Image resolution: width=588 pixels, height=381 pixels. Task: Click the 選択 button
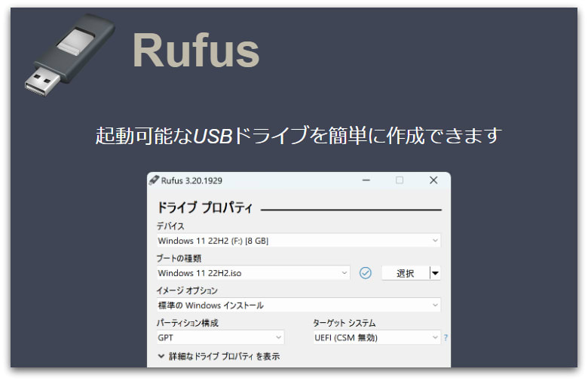[406, 273]
